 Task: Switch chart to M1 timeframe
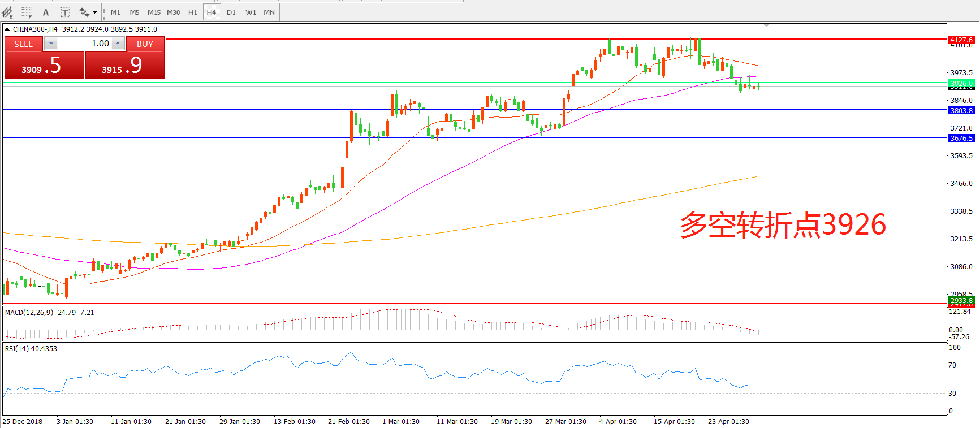click(x=115, y=12)
